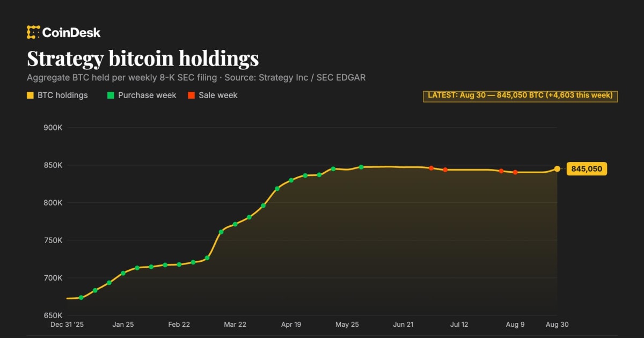Click the green purchase marker above Apr 19
Screen dimensions: 644x338
291,180
